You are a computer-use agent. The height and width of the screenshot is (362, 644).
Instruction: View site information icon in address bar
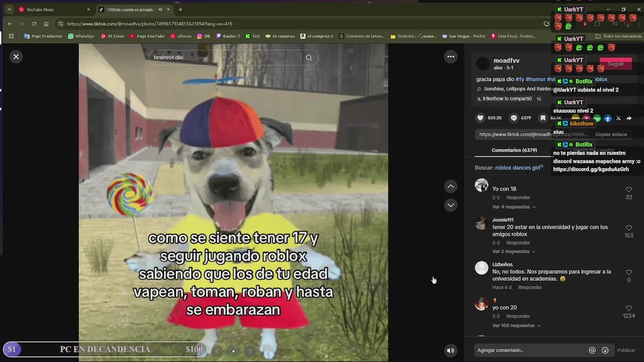[61, 24]
